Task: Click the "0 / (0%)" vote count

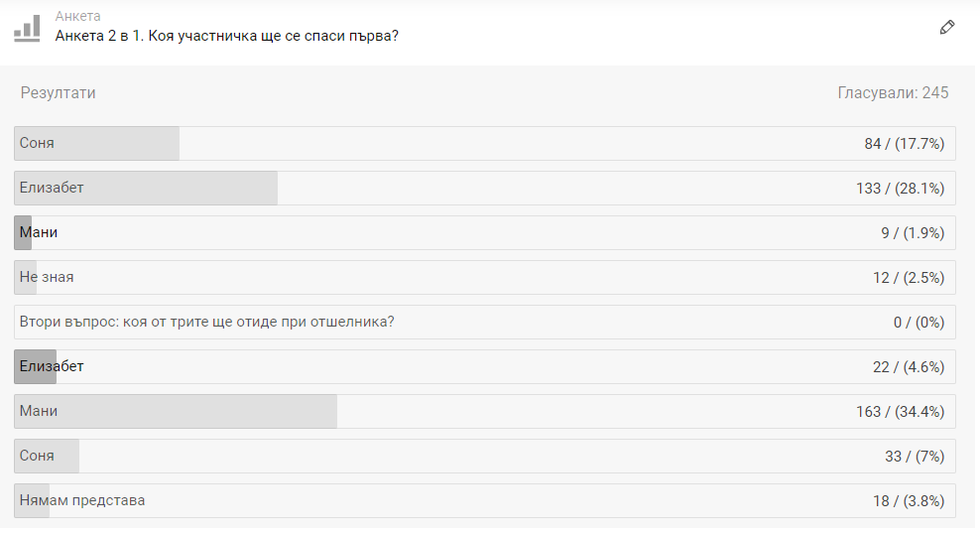Action: coord(919,322)
